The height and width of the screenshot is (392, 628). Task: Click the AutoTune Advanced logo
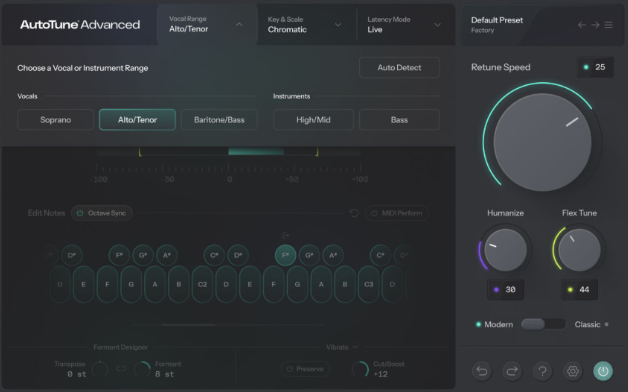80,25
